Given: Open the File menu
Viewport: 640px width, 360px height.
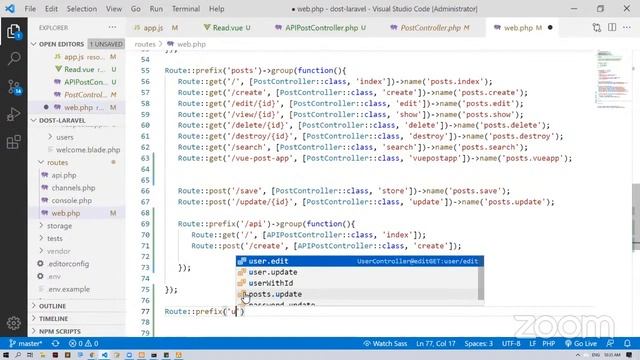Looking at the screenshot, I should [30, 9].
